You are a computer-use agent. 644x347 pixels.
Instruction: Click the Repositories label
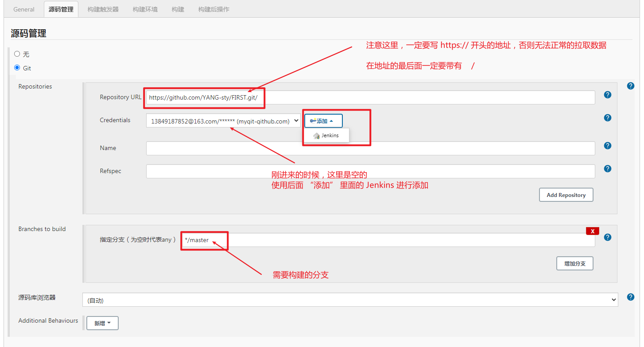tap(35, 86)
